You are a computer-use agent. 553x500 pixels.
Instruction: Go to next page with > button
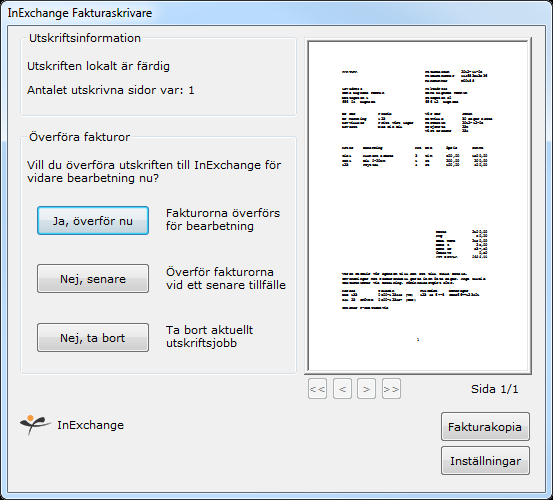[x=366, y=389]
